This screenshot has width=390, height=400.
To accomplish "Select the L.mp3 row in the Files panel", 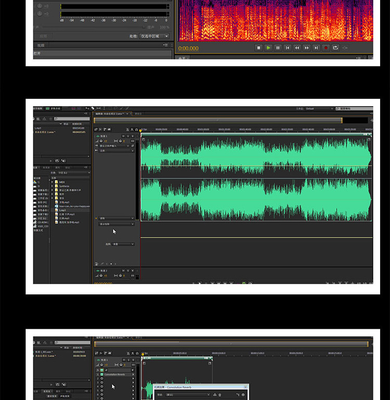I will coord(61,128).
